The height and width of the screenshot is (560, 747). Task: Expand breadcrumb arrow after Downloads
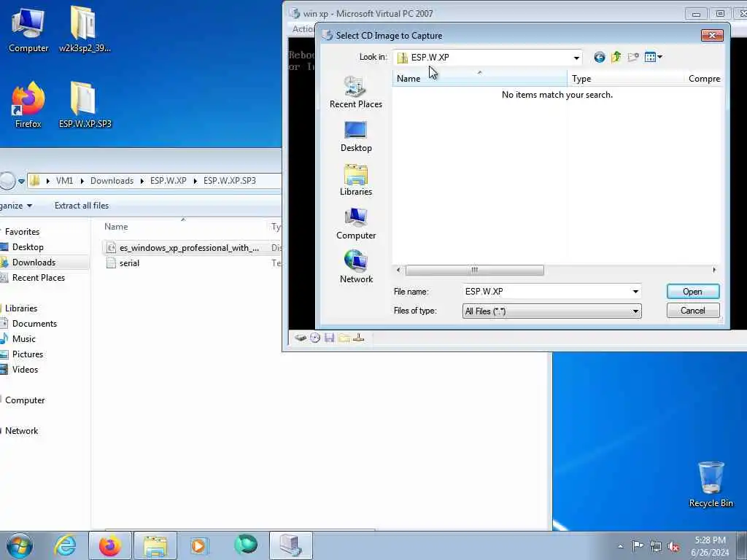[142, 181]
